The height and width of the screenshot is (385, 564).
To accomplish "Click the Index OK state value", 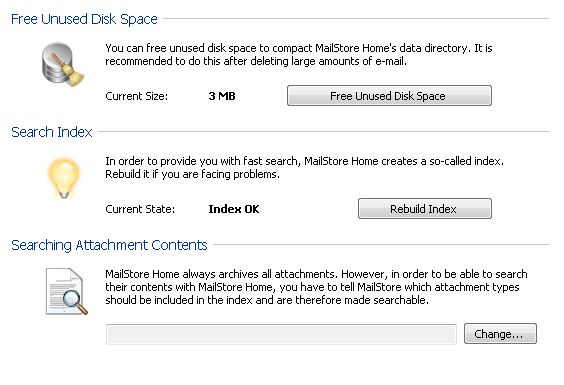I will coord(234,209).
